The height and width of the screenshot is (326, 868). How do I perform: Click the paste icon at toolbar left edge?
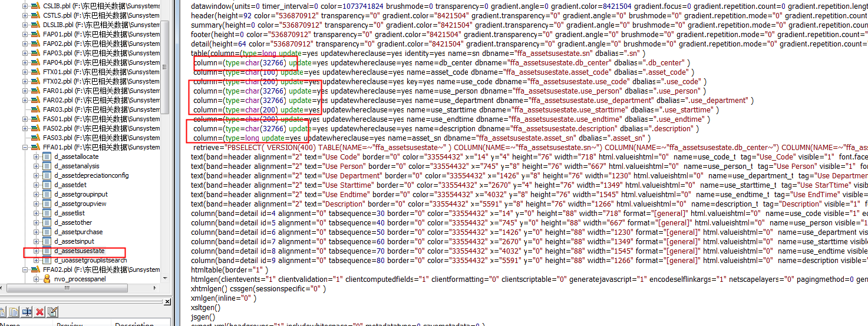click(2, 312)
